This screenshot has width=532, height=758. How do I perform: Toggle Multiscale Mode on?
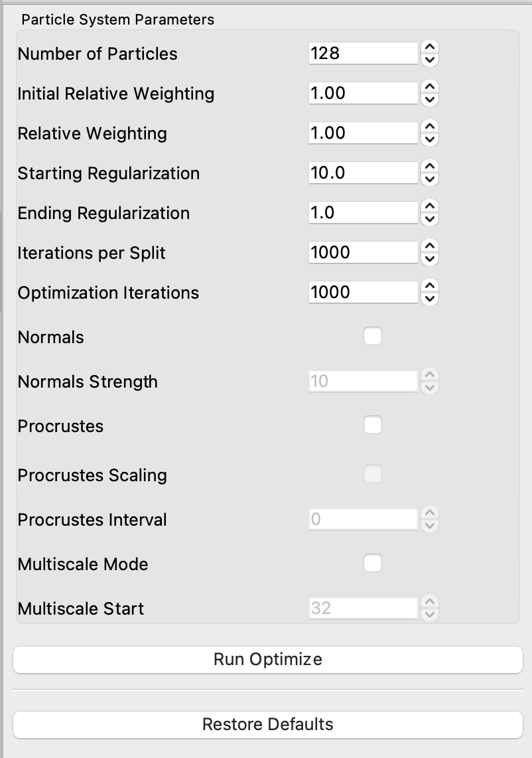click(373, 562)
